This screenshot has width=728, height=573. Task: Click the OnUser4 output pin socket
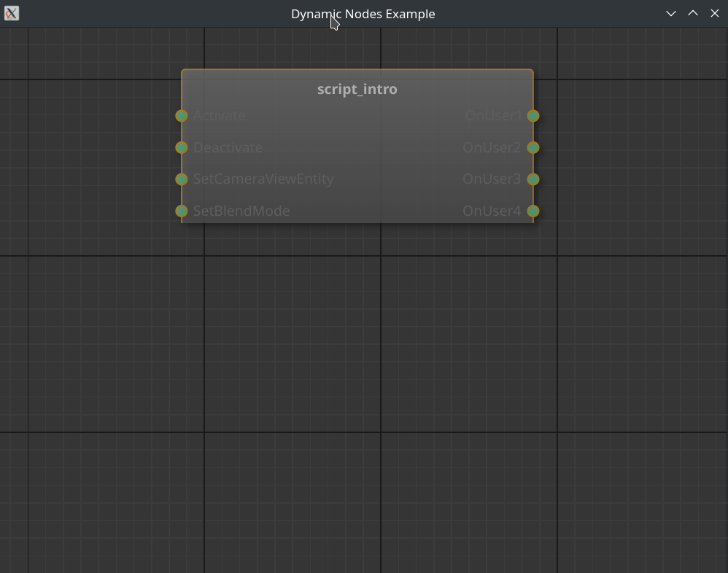tap(533, 211)
